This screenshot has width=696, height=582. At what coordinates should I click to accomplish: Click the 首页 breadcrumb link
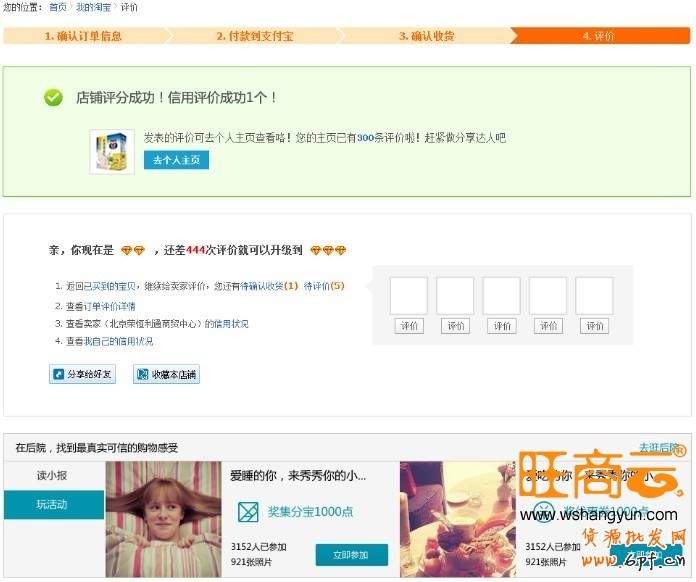pos(58,7)
